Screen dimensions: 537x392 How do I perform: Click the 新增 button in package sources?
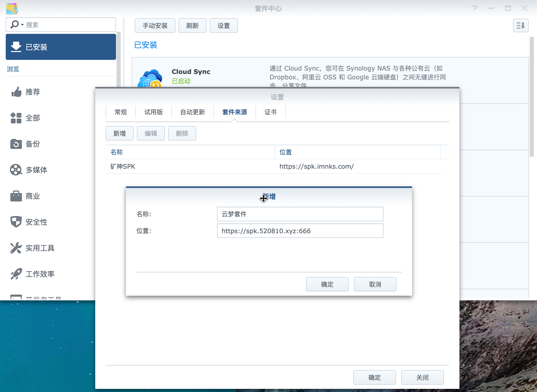click(120, 133)
